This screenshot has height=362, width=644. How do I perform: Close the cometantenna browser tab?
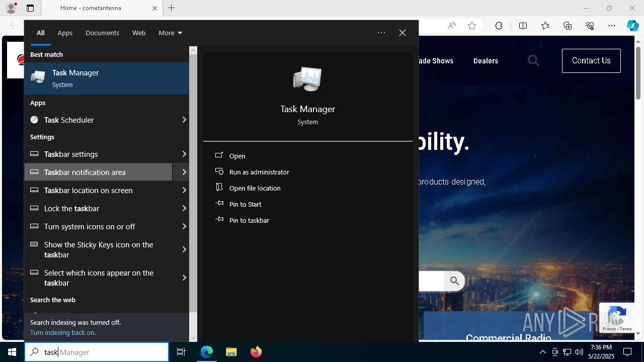[154, 8]
